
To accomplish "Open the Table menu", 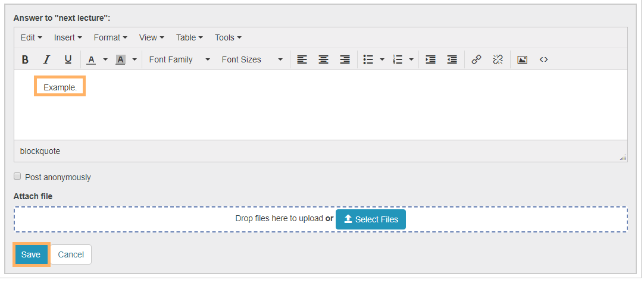I will coord(189,37).
